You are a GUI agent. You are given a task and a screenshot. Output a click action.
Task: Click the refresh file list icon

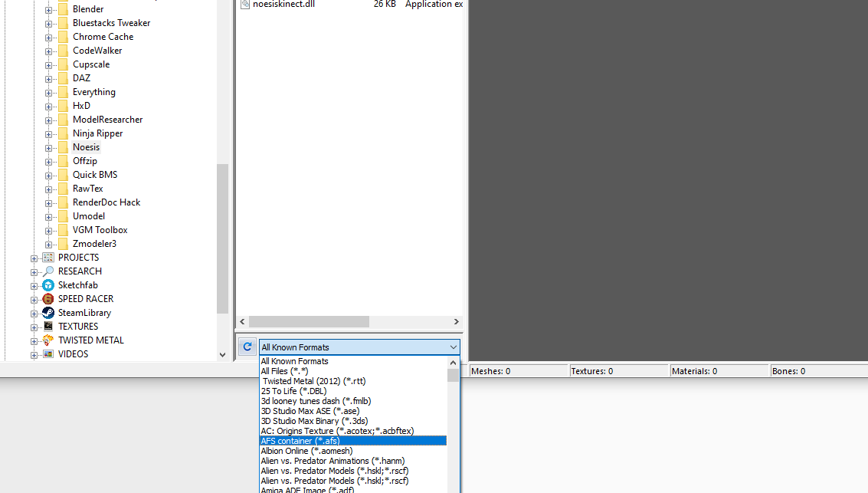pos(247,347)
